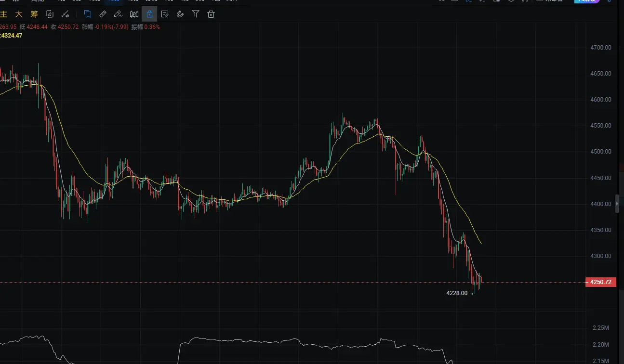Click the 涨幅 -0.19%(-7.99) readout

pyautogui.click(x=105, y=27)
